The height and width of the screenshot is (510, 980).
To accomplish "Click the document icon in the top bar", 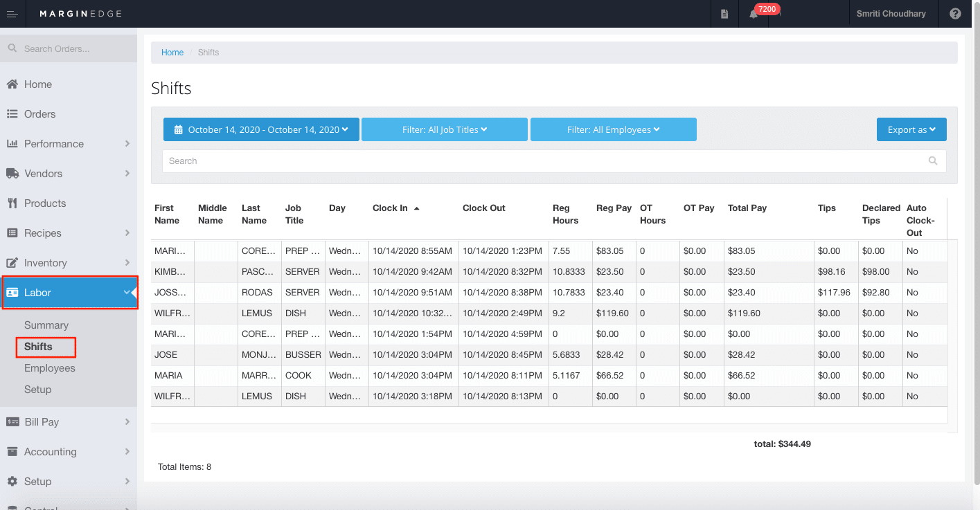I will click(x=724, y=13).
